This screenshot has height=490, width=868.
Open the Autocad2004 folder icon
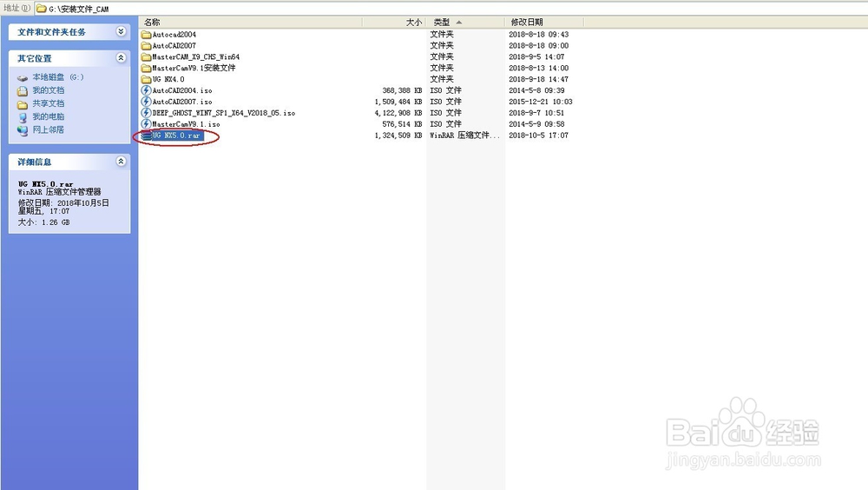(146, 35)
